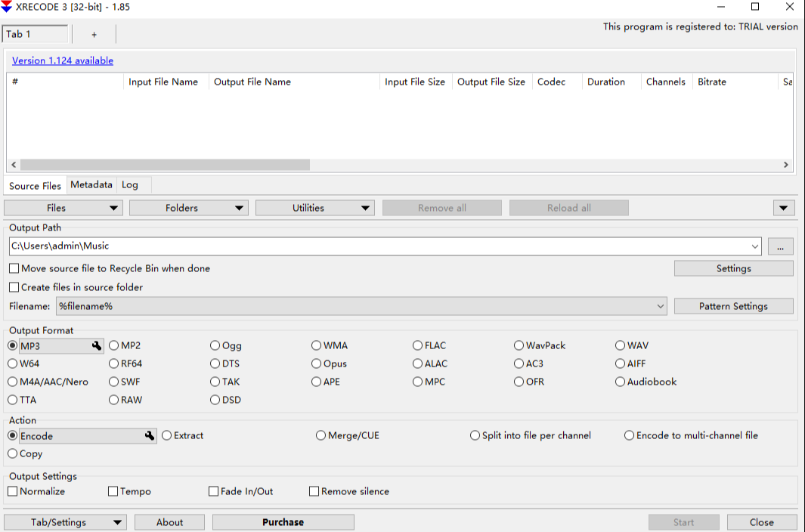
Task: Expand the Filename pattern dropdown
Action: (660, 306)
